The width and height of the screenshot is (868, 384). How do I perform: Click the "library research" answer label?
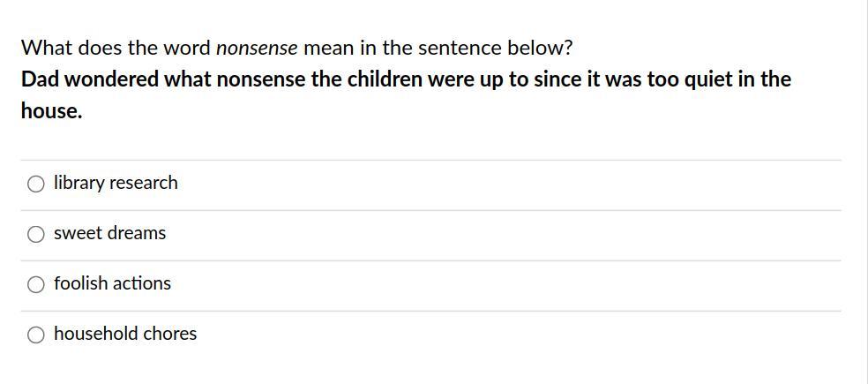click(x=116, y=183)
